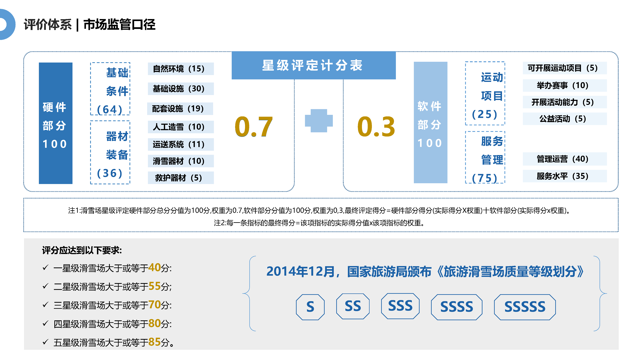This screenshot has width=644, height=362.
Task: Select the 运动项目 (25) dashed box
Action: pyautogui.click(x=485, y=93)
